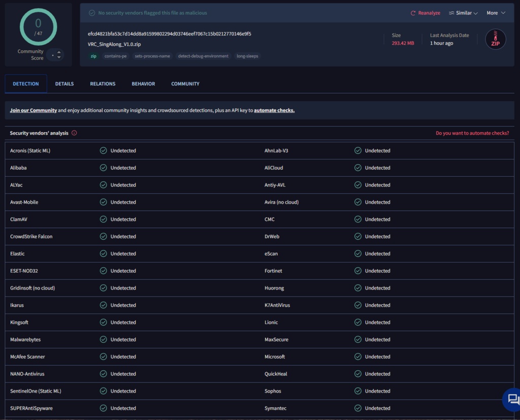
Task: Click the vendor name Avast-Mobile
Action: [24, 202]
